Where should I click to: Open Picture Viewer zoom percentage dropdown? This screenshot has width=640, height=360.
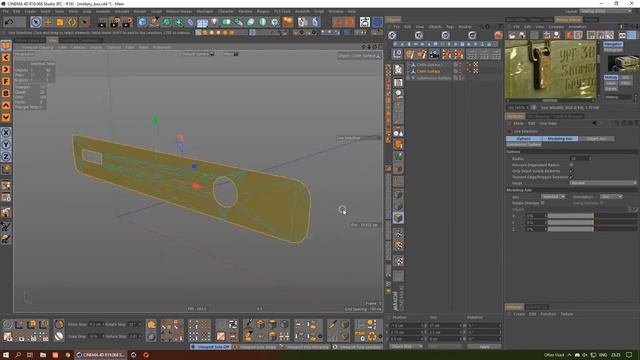point(517,108)
